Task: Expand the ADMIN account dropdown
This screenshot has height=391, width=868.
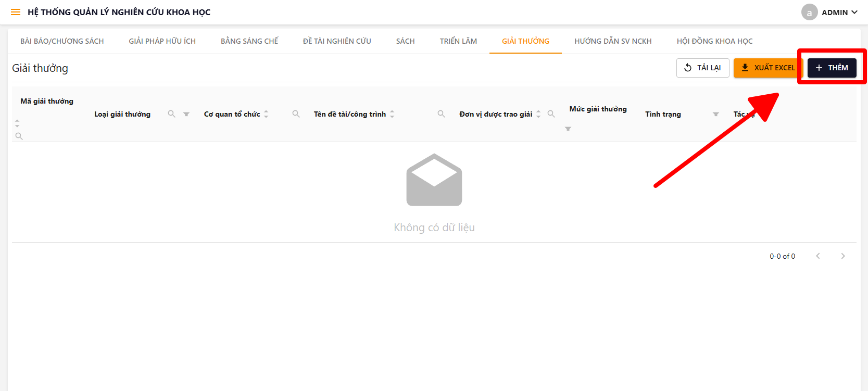Action: (x=830, y=12)
